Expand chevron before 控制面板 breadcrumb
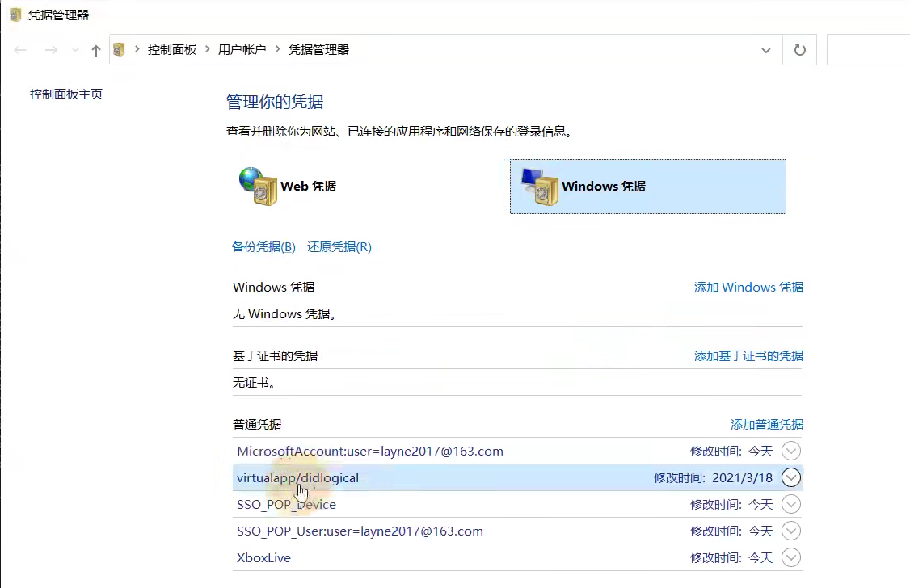 [137, 49]
